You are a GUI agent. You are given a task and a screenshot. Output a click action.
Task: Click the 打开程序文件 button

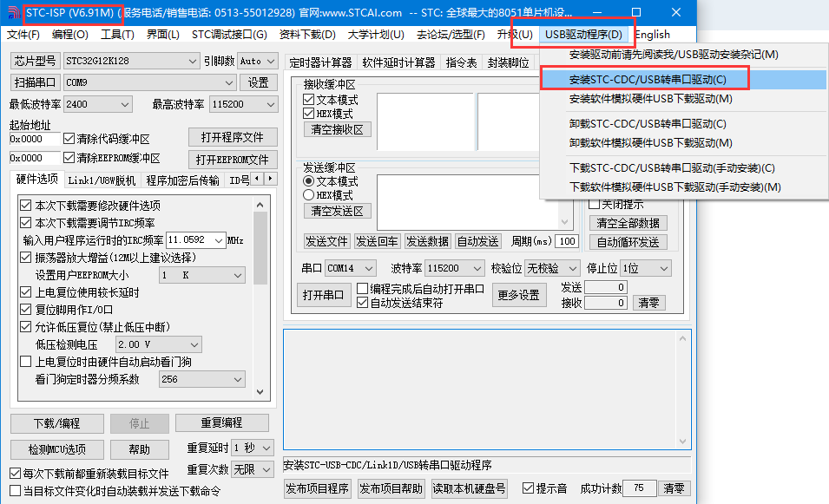233,137
